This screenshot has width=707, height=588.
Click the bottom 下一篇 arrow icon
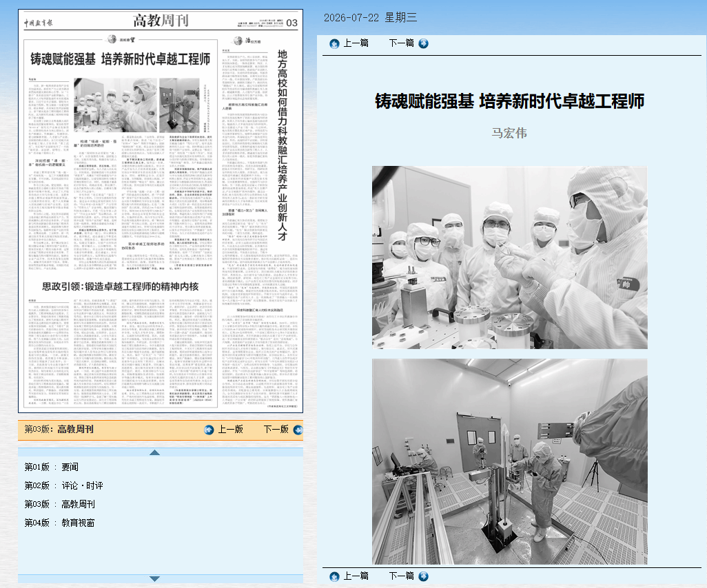(423, 576)
